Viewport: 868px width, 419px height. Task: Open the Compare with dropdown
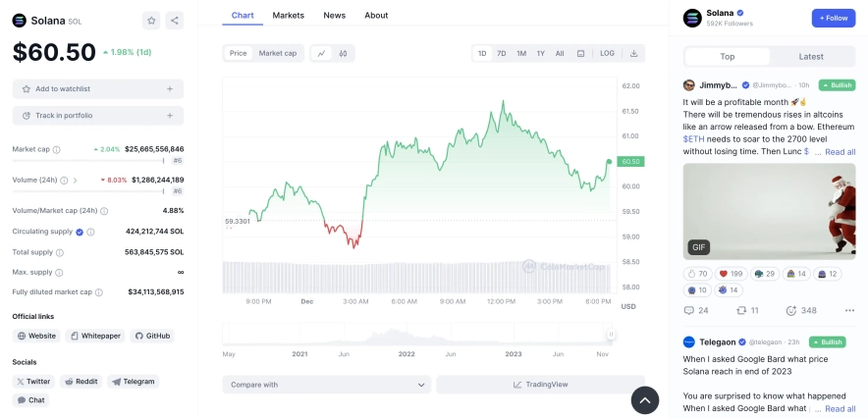point(326,385)
